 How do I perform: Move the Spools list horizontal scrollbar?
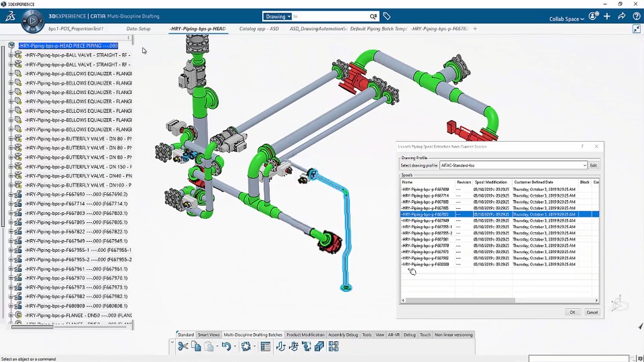tap(460, 300)
